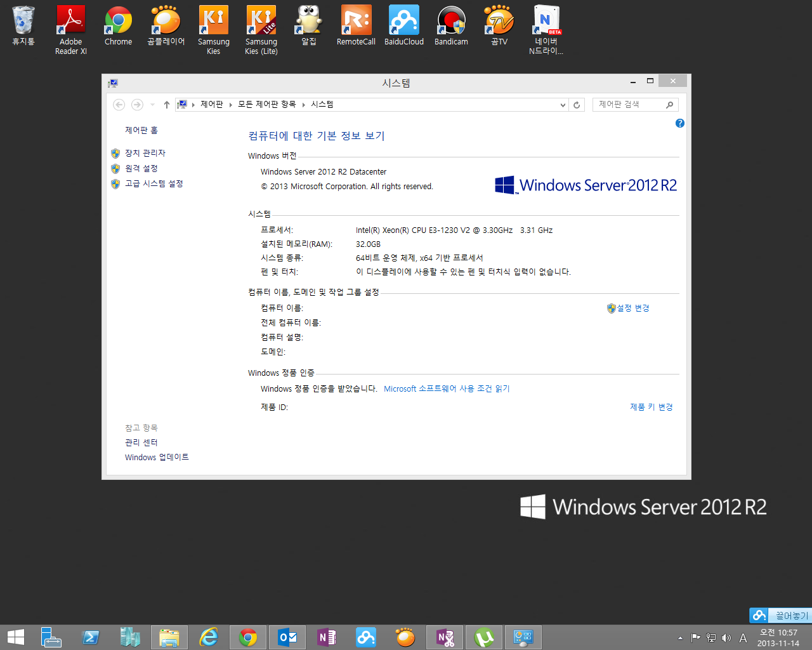
Task: Open 원격 설정 link
Action: 141,168
